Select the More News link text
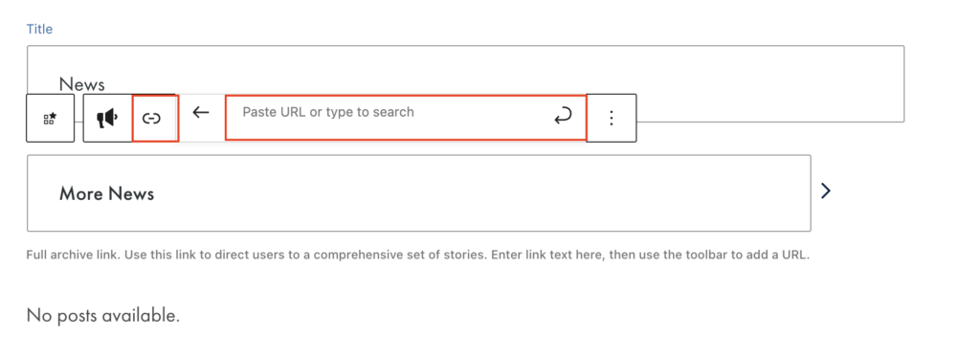Viewport: 980px width, 358px height. coord(107,193)
